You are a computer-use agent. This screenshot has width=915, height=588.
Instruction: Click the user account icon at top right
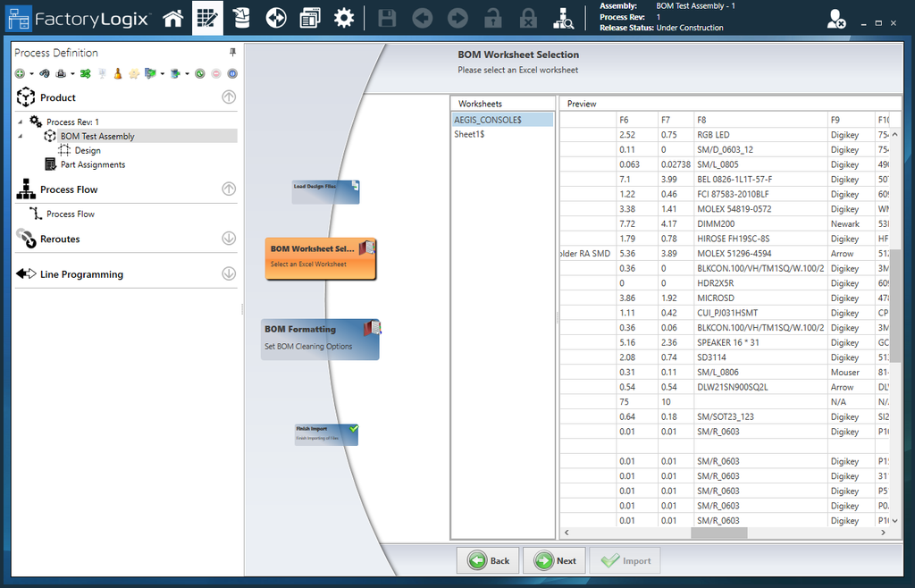835,20
